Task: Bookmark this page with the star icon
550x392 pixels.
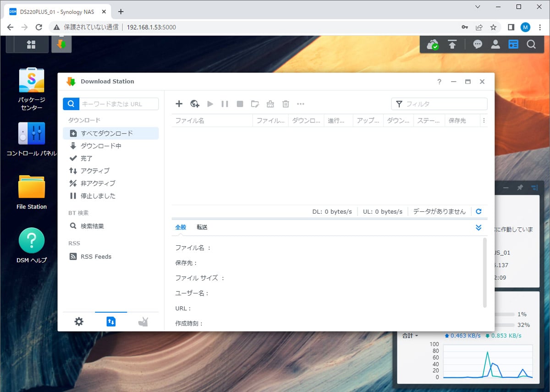Action: coord(493,27)
